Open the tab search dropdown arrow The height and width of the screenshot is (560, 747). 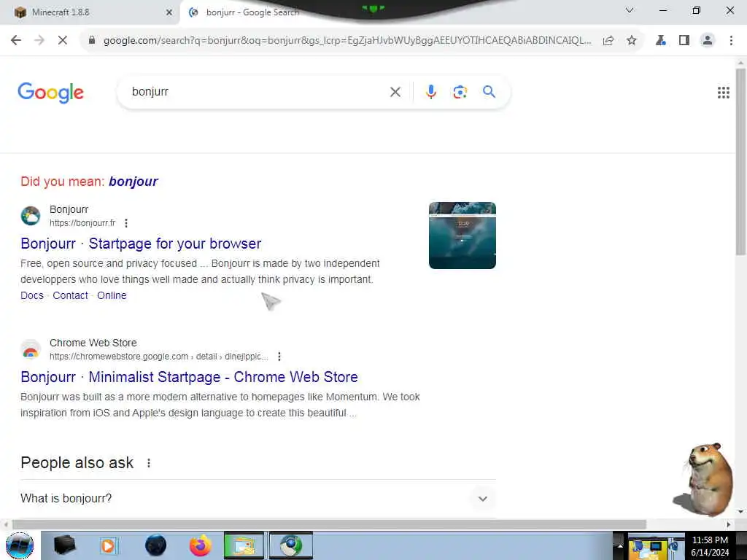pyautogui.click(x=630, y=10)
